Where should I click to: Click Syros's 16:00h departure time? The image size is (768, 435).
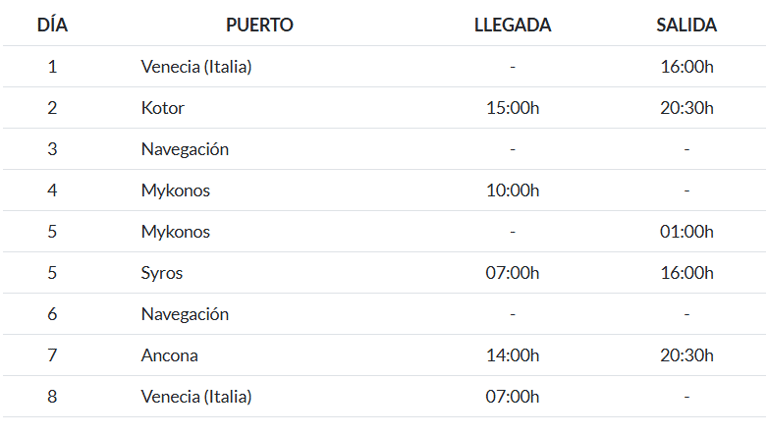click(x=686, y=273)
